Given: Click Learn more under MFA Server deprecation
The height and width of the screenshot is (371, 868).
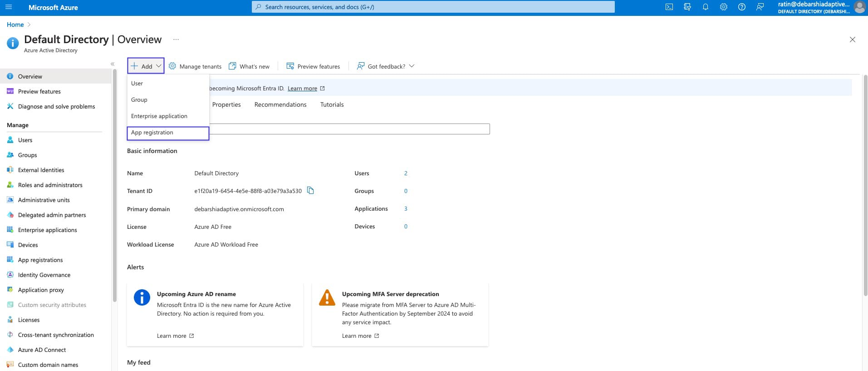Looking at the screenshot, I should coord(361,336).
